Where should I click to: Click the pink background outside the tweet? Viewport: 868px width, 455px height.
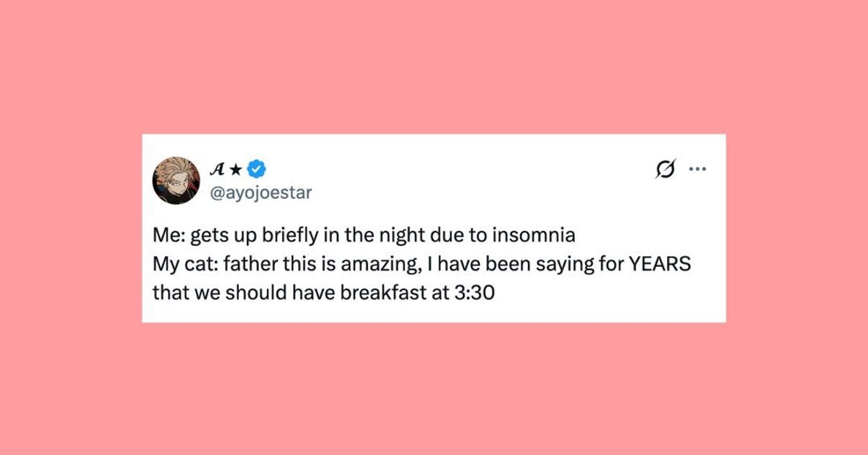[x=434, y=65]
